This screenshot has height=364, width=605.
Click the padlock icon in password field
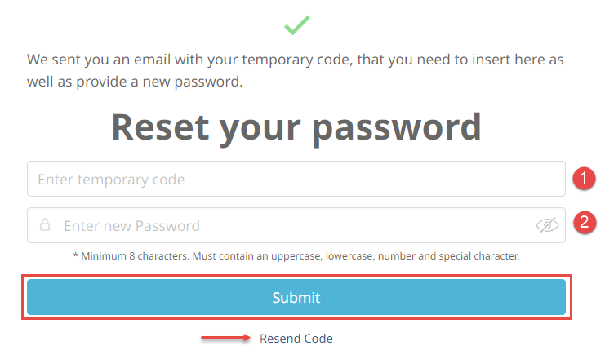[45, 224]
